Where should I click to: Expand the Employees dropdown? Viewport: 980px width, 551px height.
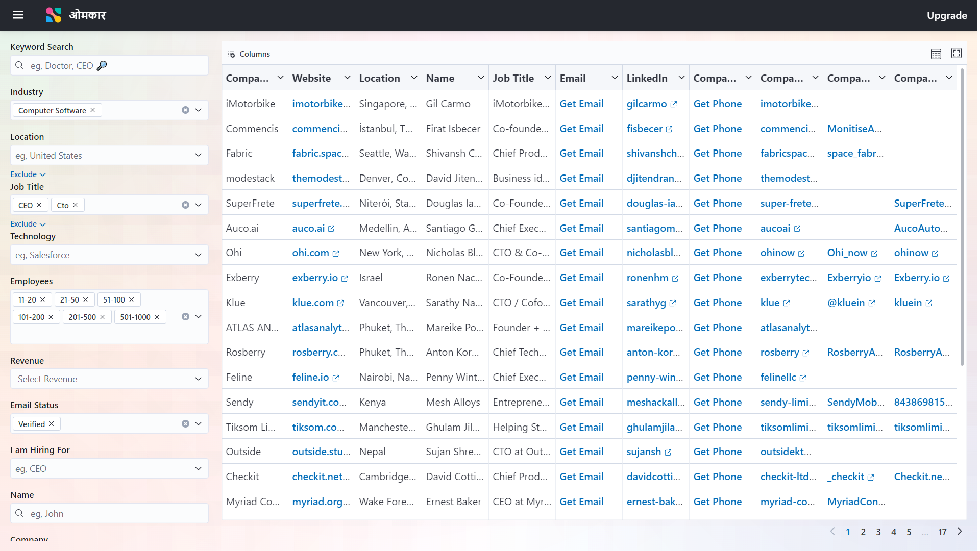click(199, 317)
